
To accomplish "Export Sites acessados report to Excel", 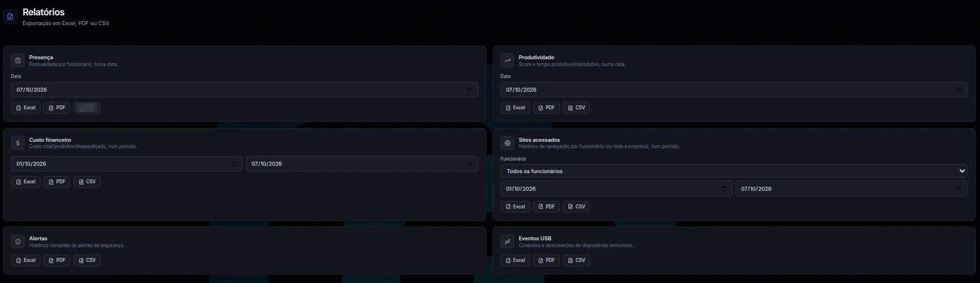I will (515, 207).
